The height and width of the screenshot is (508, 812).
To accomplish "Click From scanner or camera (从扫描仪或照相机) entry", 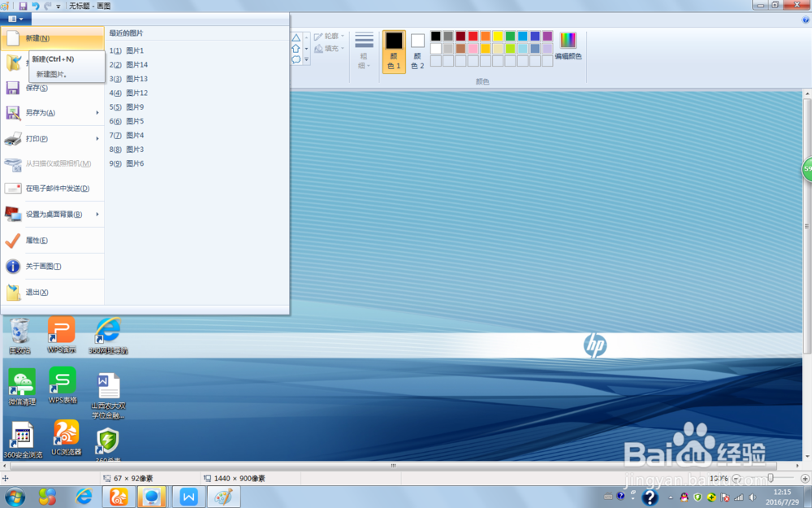I will click(52, 163).
